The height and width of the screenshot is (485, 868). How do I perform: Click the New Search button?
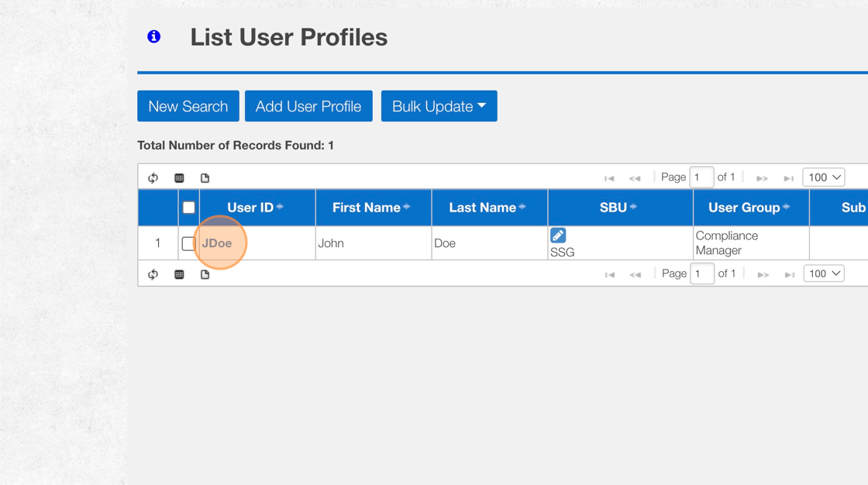pos(188,106)
